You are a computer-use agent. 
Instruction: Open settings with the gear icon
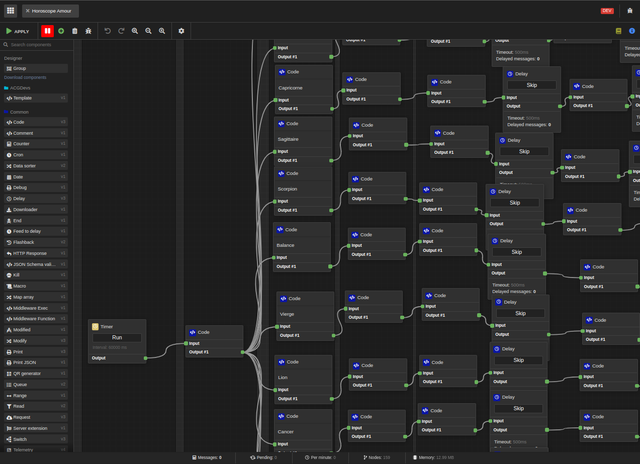click(181, 31)
